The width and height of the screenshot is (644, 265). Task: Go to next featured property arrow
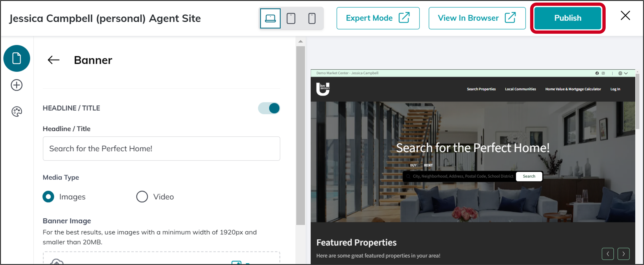[x=624, y=254]
